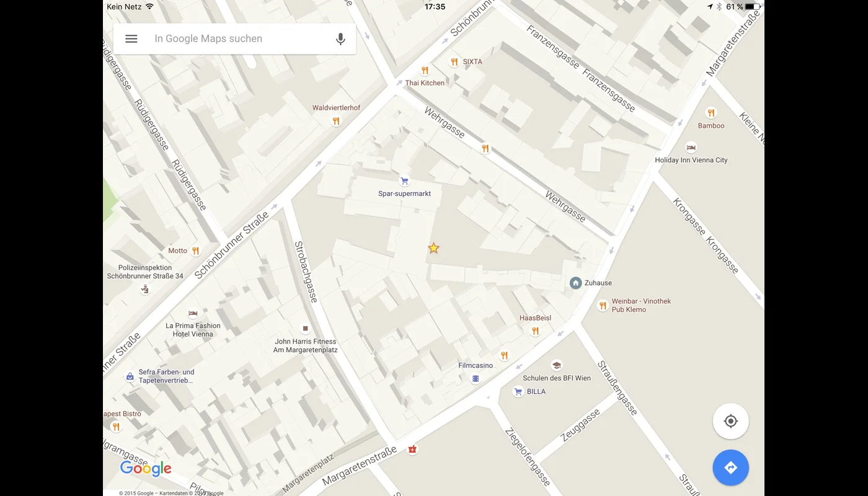Open the Filmcasino cinema marker

click(x=476, y=378)
